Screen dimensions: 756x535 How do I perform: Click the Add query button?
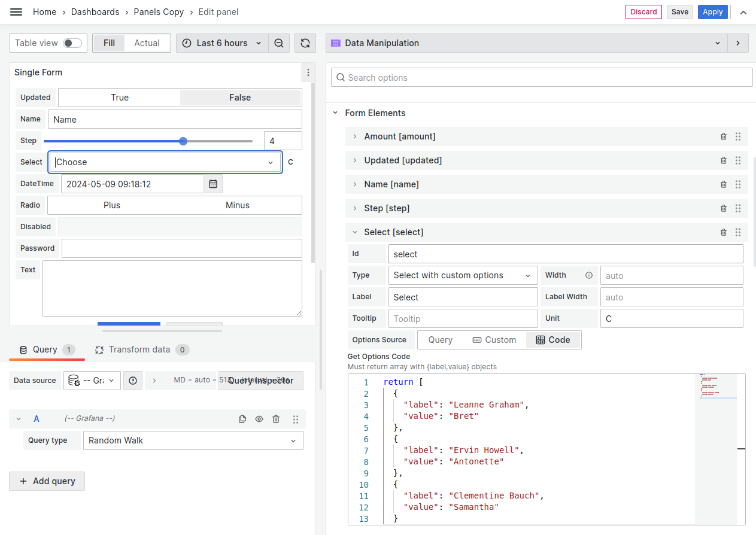pyautogui.click(x=47, y=481)
